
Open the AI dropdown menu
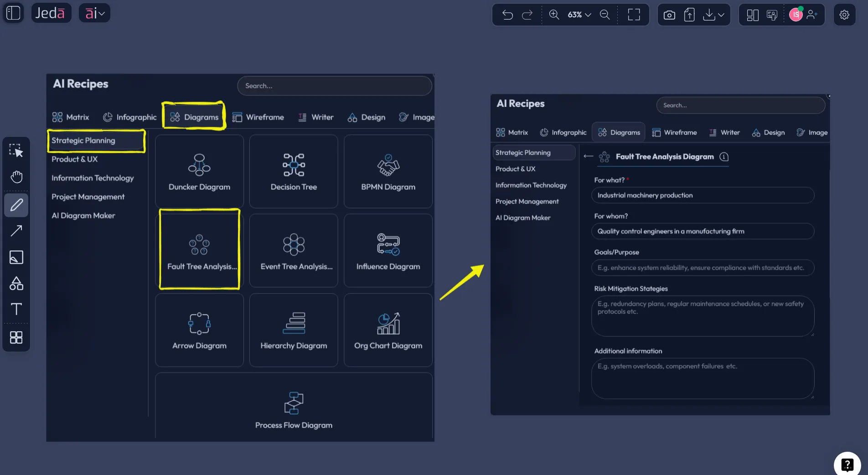(95, 13)
